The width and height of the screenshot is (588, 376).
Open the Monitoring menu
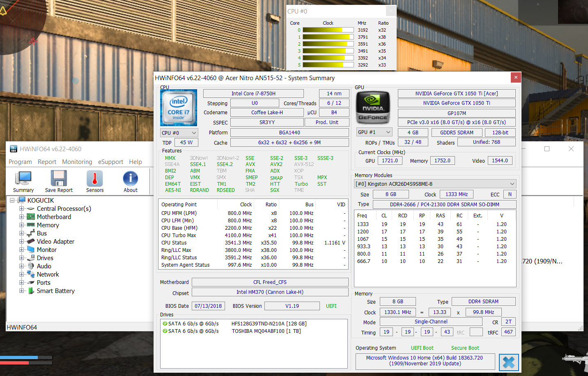[77, 162]
